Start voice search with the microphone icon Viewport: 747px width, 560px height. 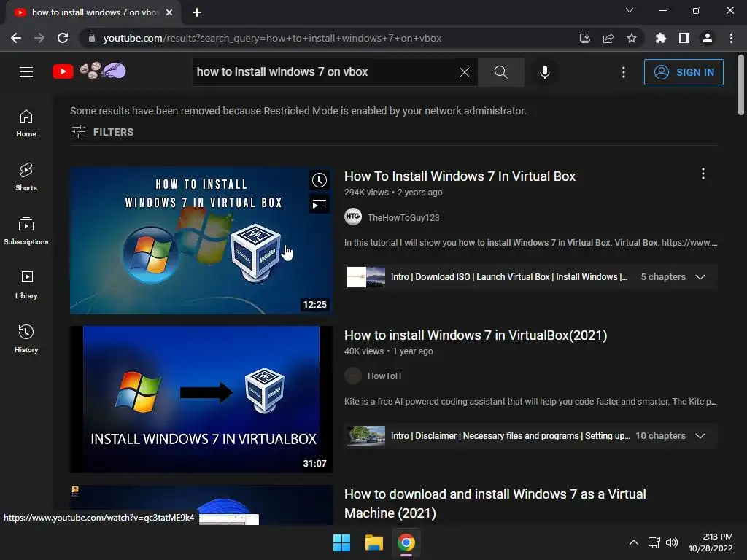point(544,72)
